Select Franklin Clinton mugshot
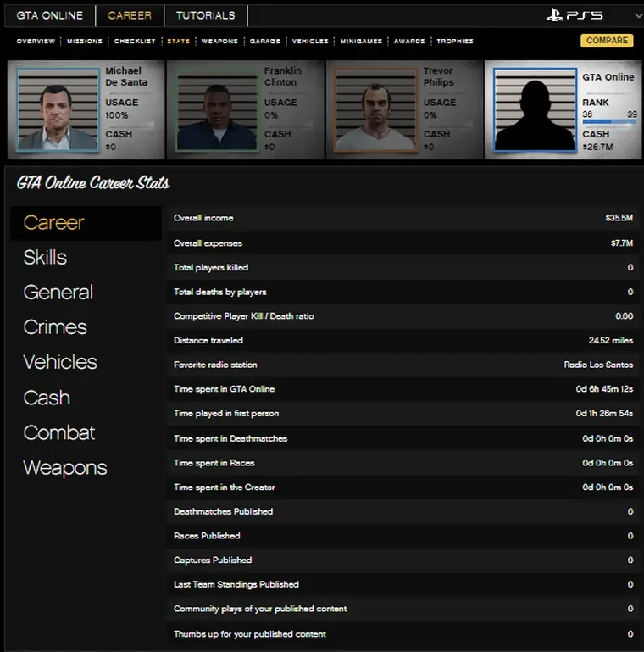 [217, 109]
